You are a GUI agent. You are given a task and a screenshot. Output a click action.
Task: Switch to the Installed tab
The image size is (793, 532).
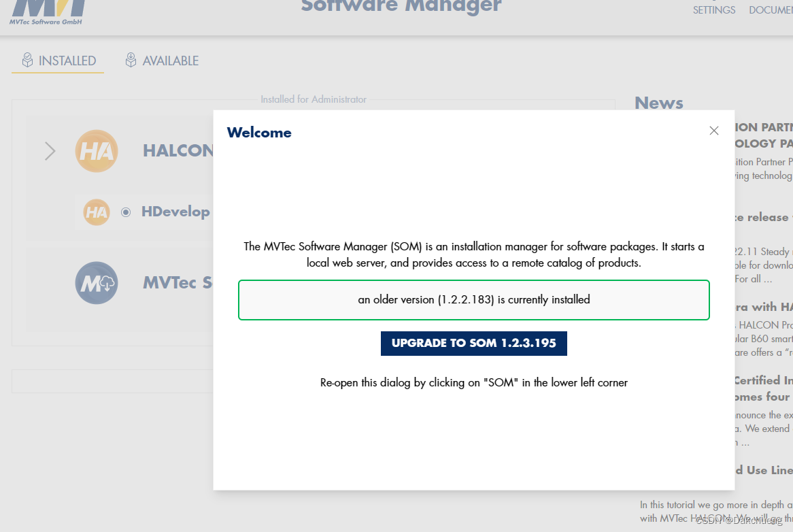[x=58, y=61]
